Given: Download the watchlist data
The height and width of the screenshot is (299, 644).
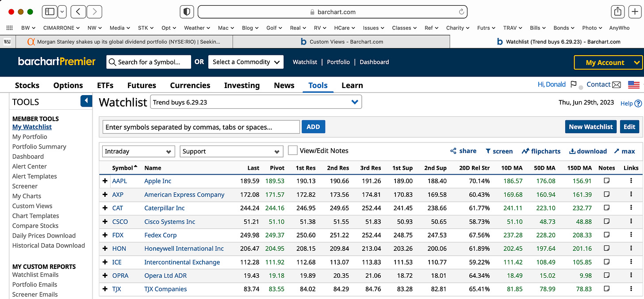Looking at the screenshot, I should [x=588, y=151].
